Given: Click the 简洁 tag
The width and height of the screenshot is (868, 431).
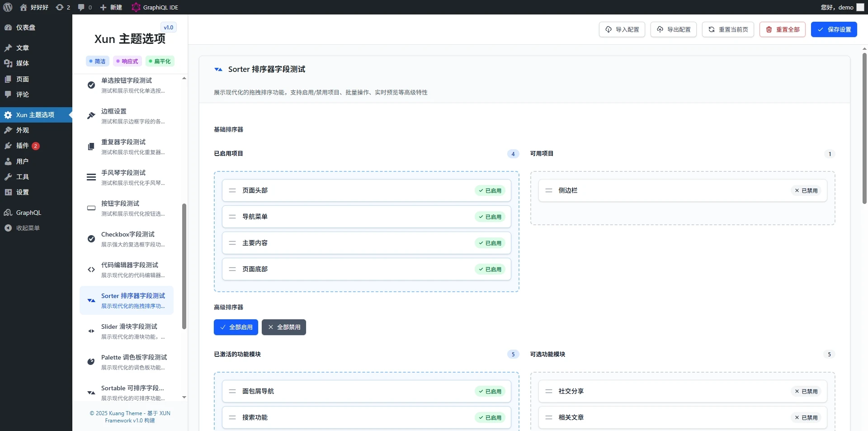Looking at the screenshot, I should 98,61.
